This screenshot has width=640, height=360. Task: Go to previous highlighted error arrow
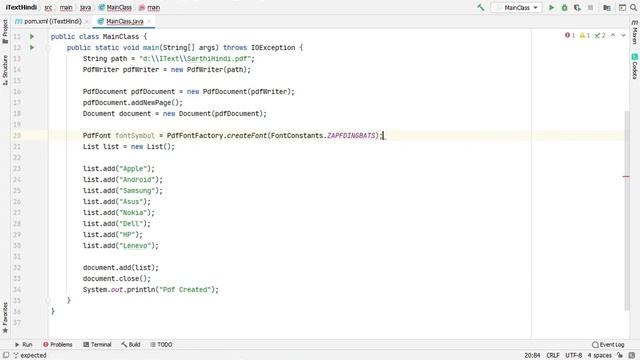pos(613,36)
